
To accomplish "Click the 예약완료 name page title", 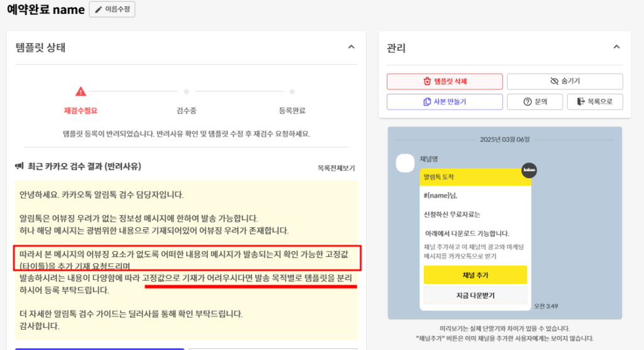I will [46, 9].
